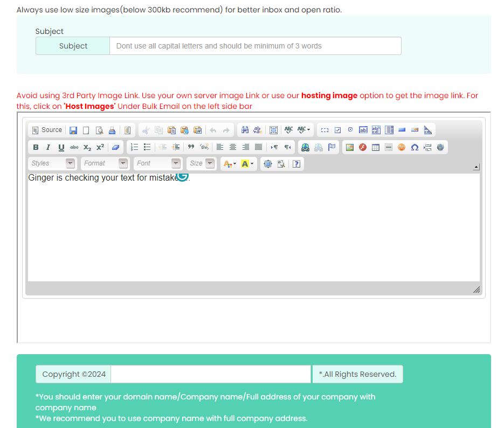Insert an Image icon
Viewport: 504px width, 428px height.
(x=350, y=147)
